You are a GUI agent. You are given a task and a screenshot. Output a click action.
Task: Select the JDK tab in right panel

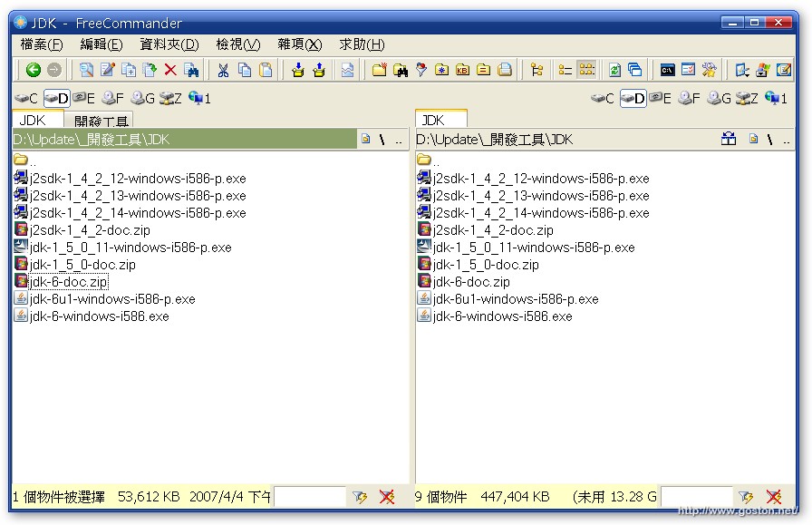point(441,119)
